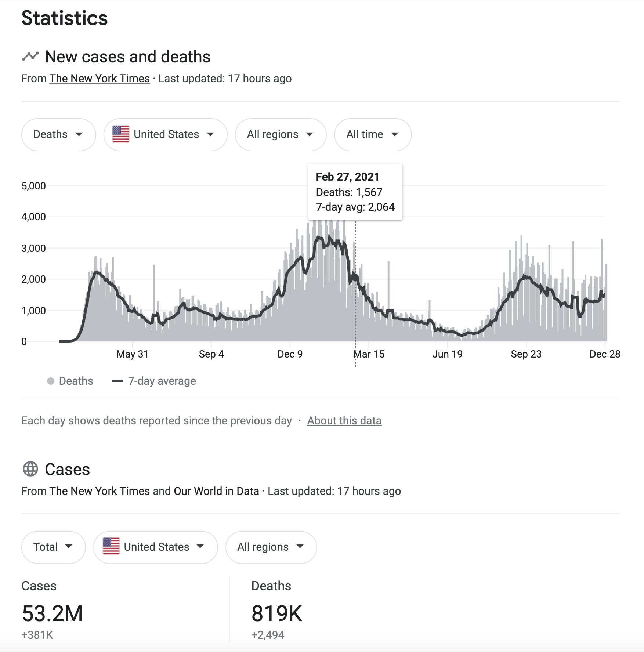Expand the All regions dropdown under Cases
The height and width of the screenshot is (652, 644).
pyautogui.click(x=271, y=547)
